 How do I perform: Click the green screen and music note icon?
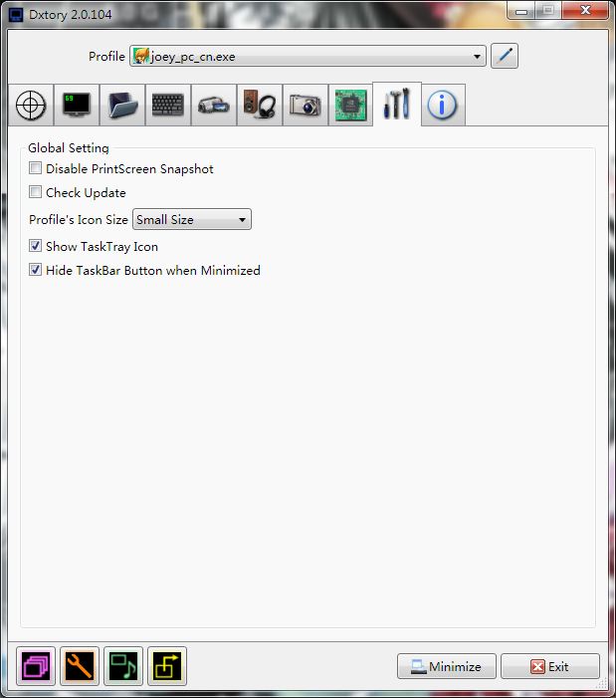pyautogui.click(x=123, y=666)
